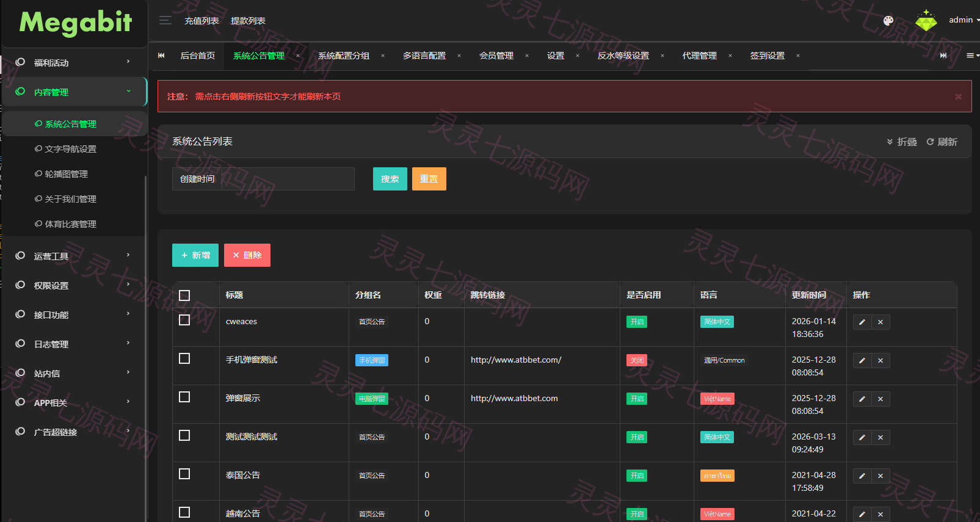Viewport: 980px width, 522px height.
Task: Focus the 创建时间 date input field
Action: tap(288, 179)
